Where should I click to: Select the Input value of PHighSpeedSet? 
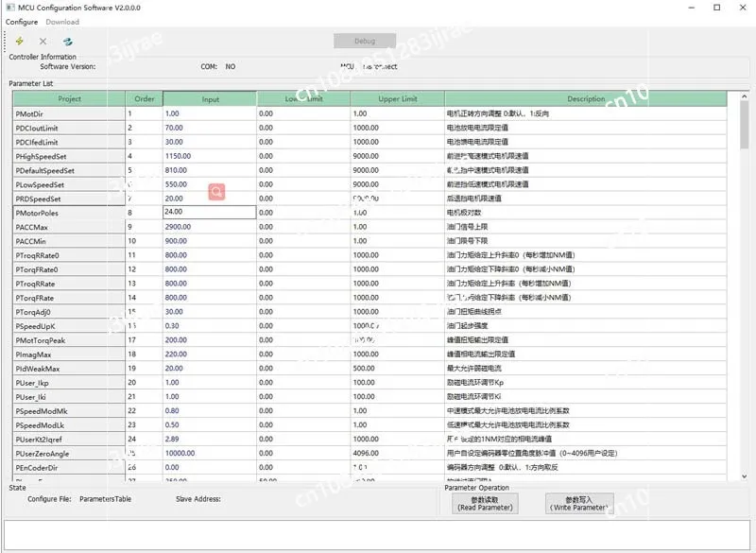tap(209, 156)
